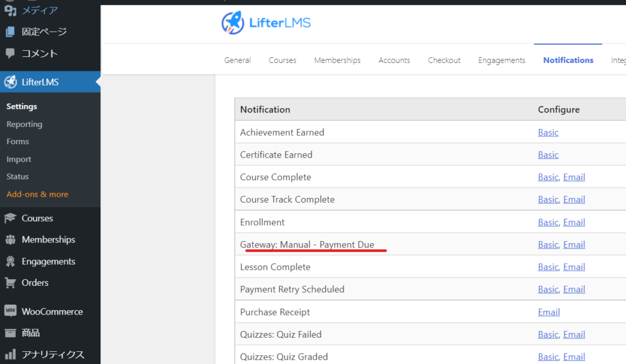Click the Orders shopping cart icon
This screenshot has height=364, width=626.
[10, 283]
